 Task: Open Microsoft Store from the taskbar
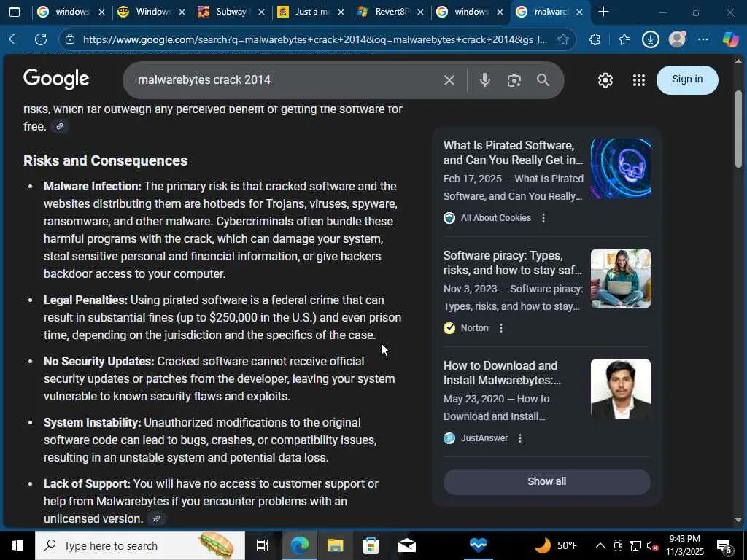(x=371, y=545)
